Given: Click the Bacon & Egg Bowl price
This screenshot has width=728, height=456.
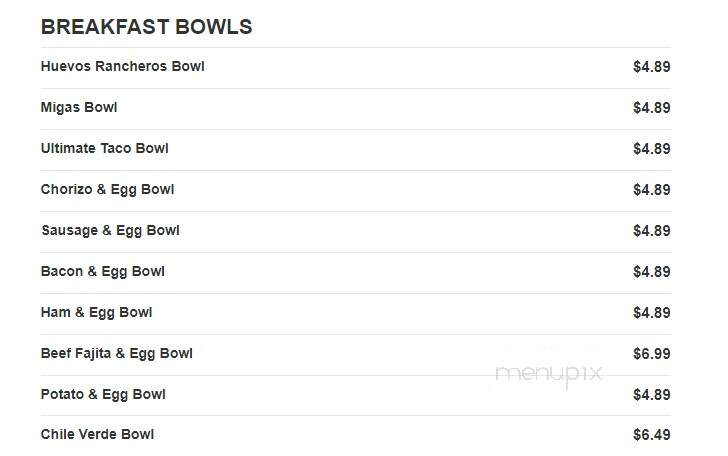Looking at the screenshot, I should (x=652, y=272).
